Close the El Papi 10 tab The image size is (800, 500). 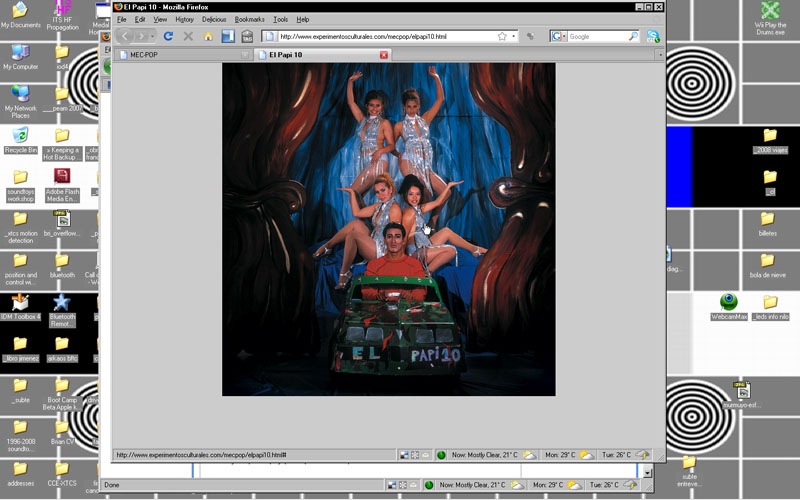pyautogui.click(x=384, y=54)
